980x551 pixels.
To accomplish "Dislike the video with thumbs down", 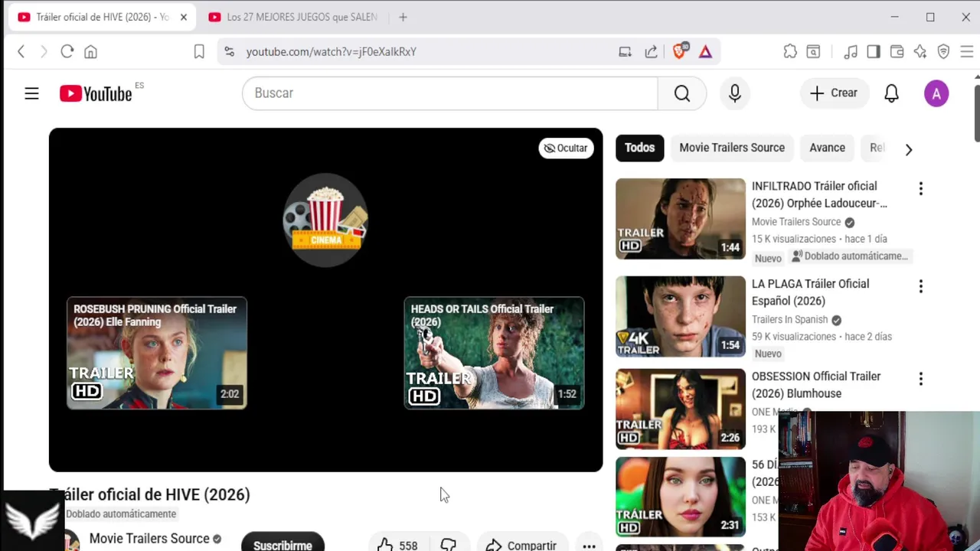I will tap(448, 545).
